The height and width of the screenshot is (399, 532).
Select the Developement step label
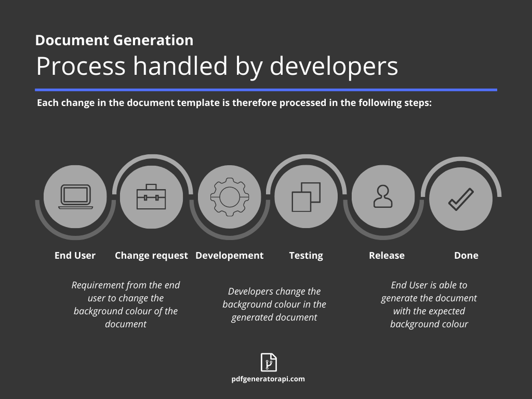(x=229, y=255)
